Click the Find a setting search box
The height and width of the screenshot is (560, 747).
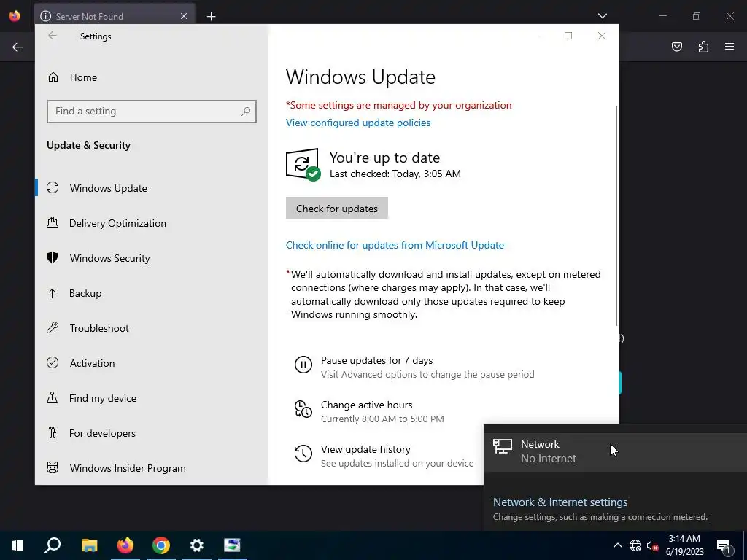click(152, 112)
